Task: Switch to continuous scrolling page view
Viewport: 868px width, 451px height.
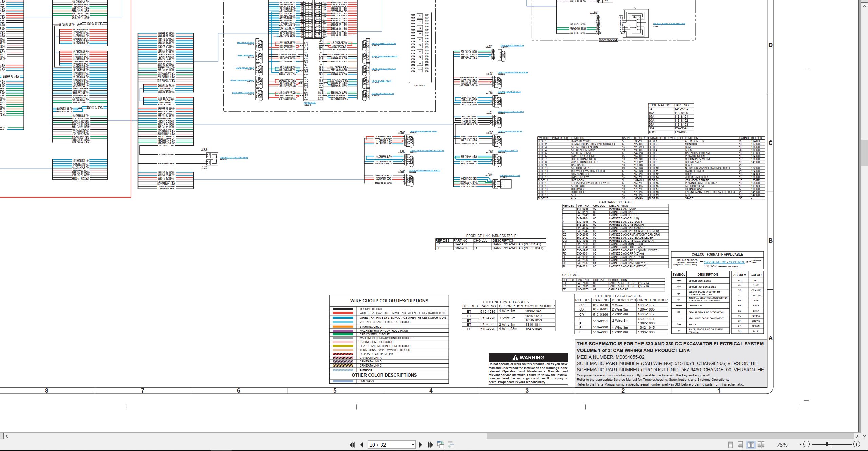Action: click(741, 445)
